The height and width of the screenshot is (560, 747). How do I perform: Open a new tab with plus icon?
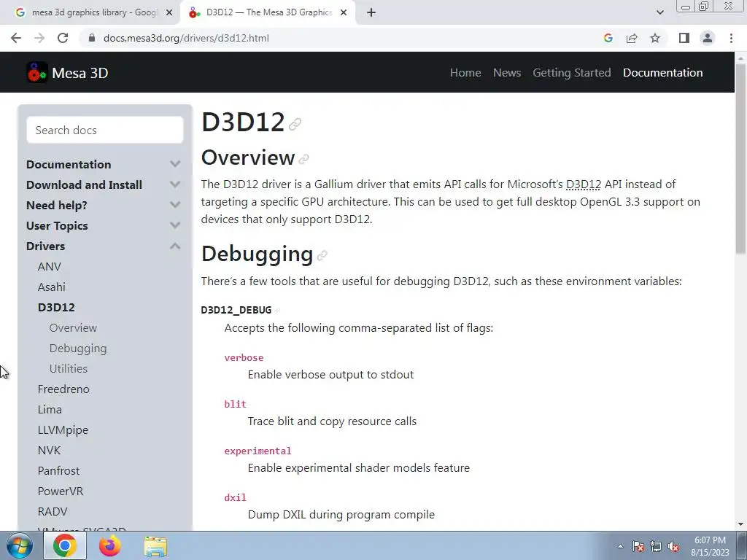tap(371, 12)
